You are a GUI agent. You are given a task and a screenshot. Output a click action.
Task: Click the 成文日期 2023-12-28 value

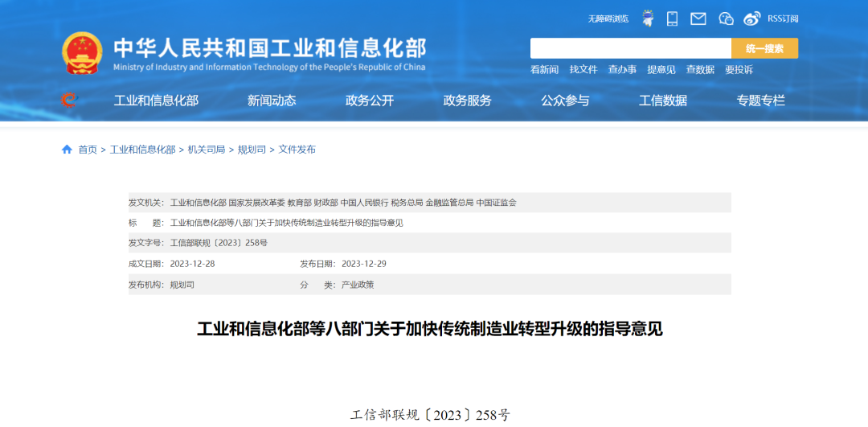[x=192, y=264]
